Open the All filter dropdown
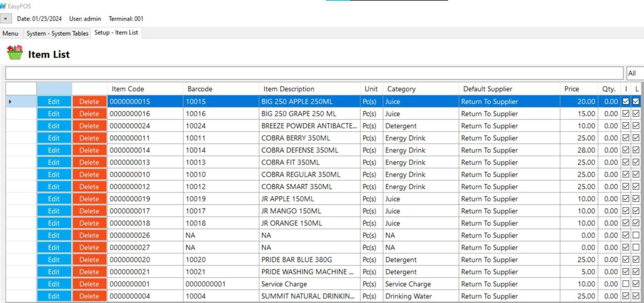 click(635, 73)
